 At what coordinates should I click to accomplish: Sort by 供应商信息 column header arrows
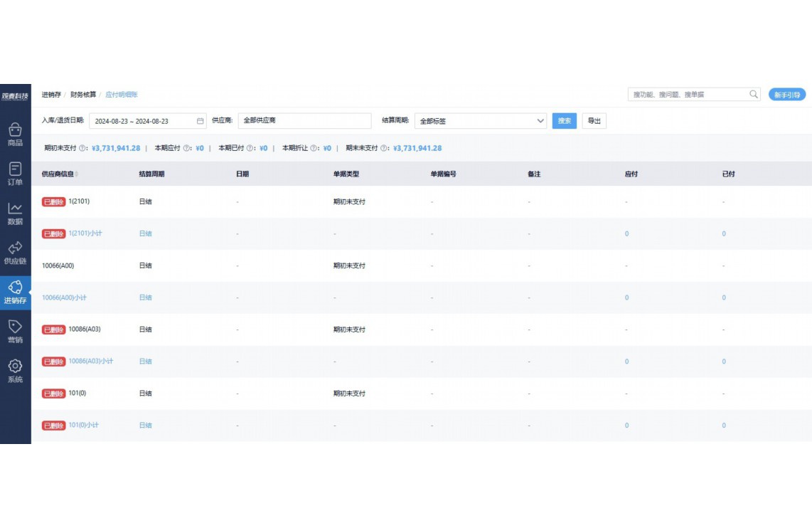pos(77,174)
